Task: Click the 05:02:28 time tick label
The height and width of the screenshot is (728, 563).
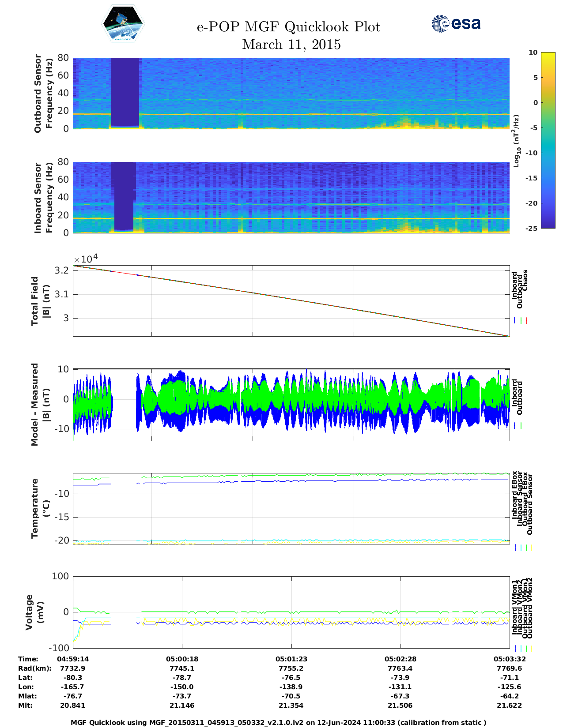Action: 400,659
